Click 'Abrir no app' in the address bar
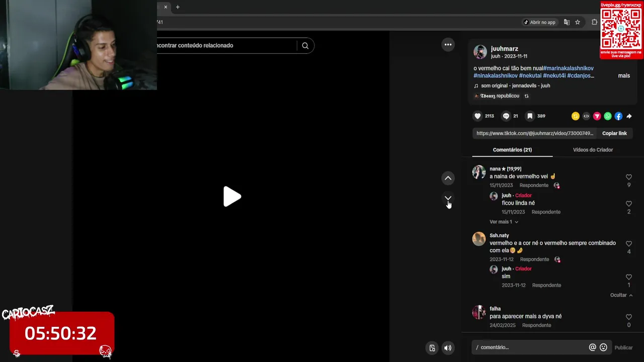Viewport: 644px width, 362px height. tap(539, 22)
